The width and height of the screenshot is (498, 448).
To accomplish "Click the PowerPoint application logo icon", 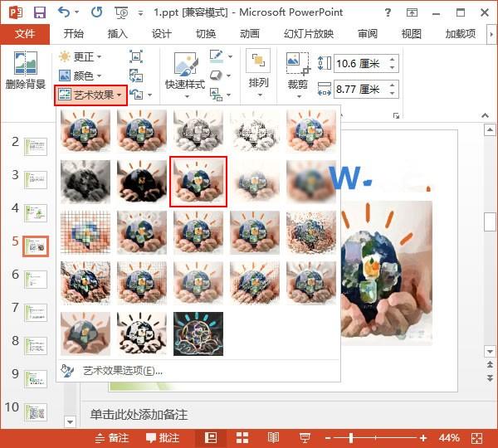I will coord(15,12).
